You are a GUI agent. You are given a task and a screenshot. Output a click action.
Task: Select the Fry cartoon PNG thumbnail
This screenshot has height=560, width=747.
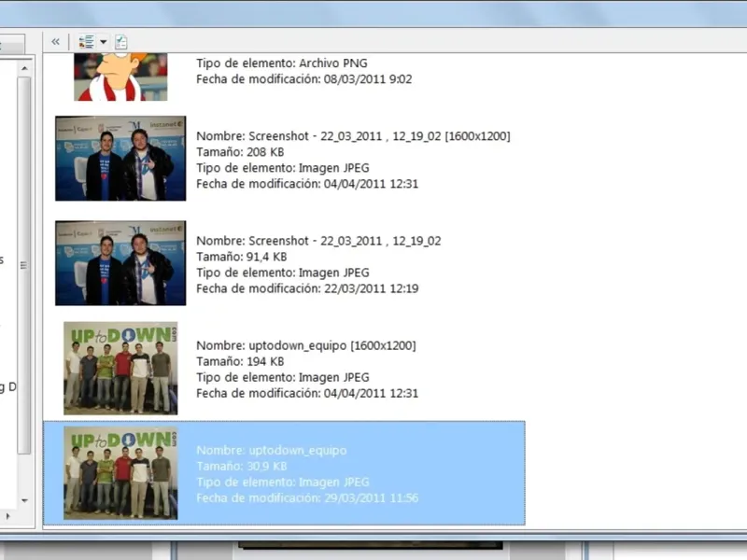(120, 77)
